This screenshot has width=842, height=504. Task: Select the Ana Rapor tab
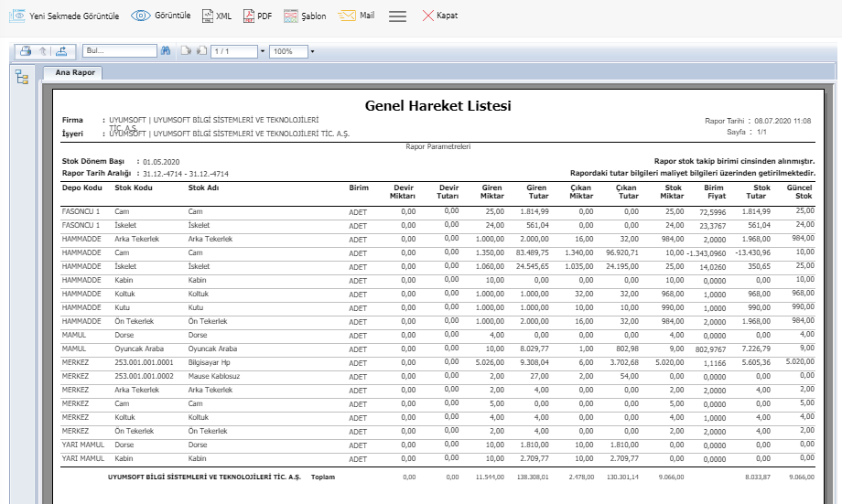[x=77, y=72]
